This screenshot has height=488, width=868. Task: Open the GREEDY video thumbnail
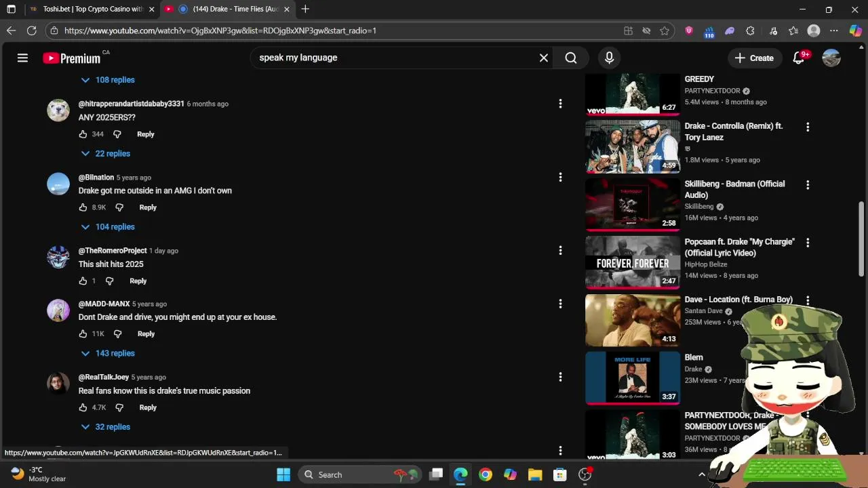coord(632,94)
